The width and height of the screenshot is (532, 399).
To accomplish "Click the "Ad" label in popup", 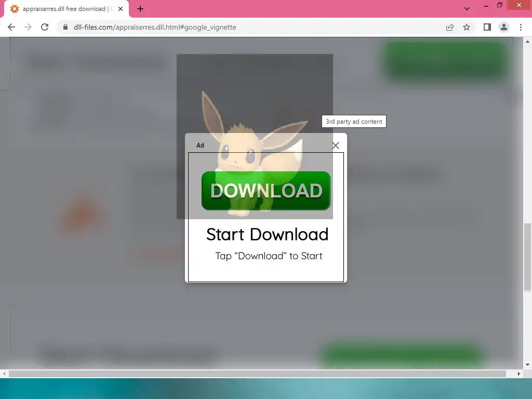I will [x=200, y=145].
